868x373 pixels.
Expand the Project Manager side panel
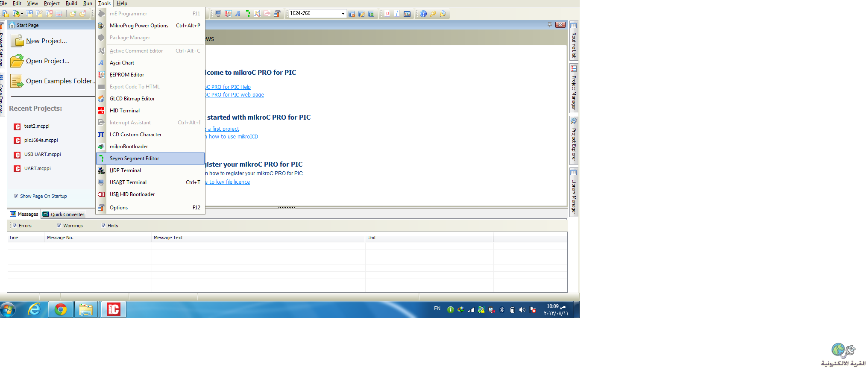click(x=574, y=88)
